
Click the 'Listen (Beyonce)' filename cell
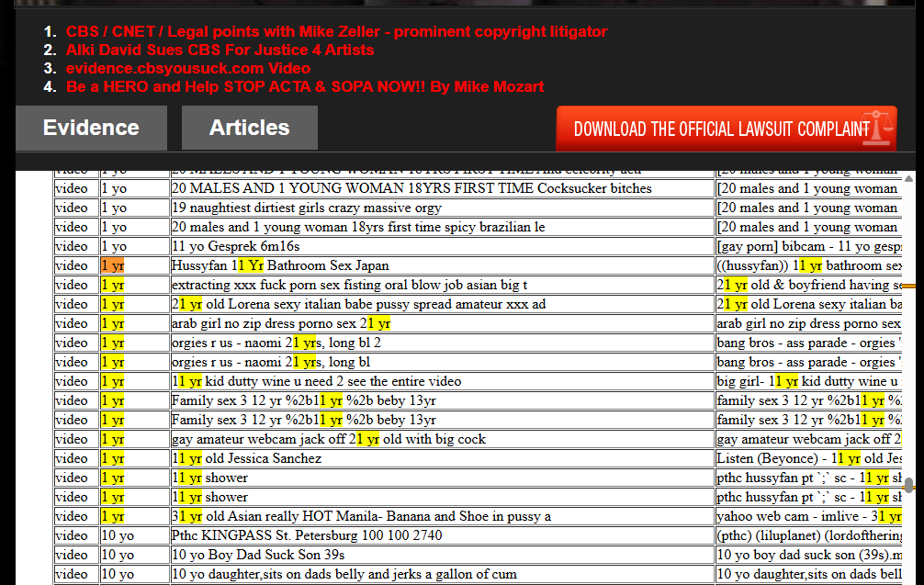pyautogui.click(x=808, y=458)
